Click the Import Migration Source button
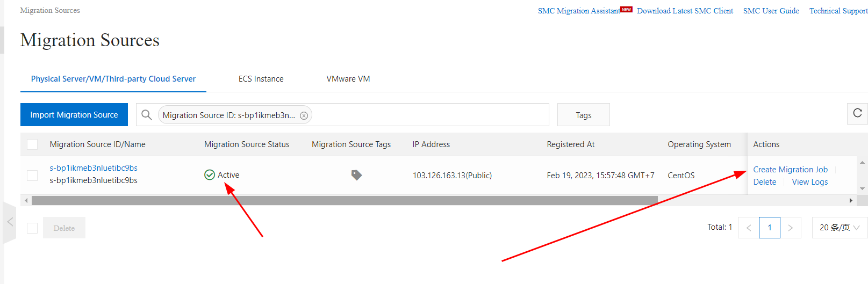This screenshot has width=868, height=284. pyautogui.click(x=74, y=115)
